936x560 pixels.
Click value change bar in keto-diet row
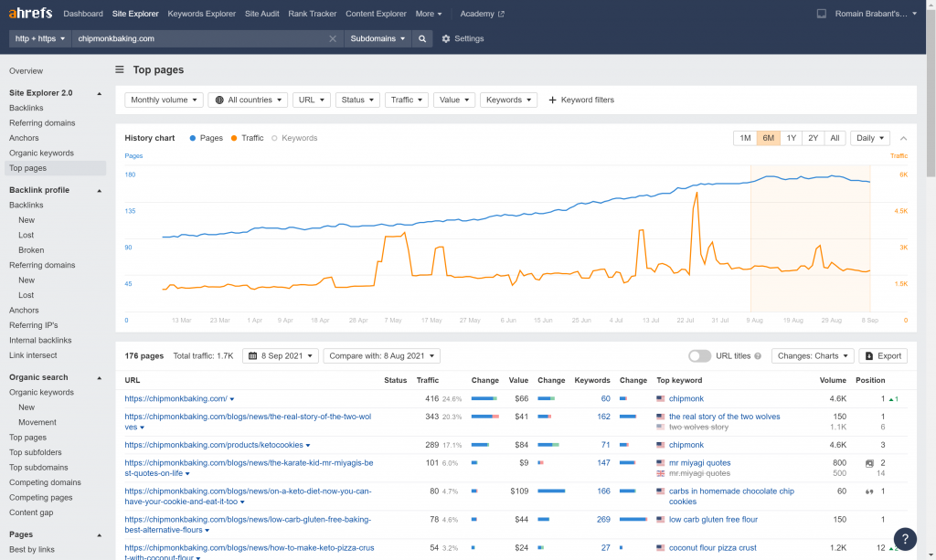pyautogui.click(x=551, y=491)
